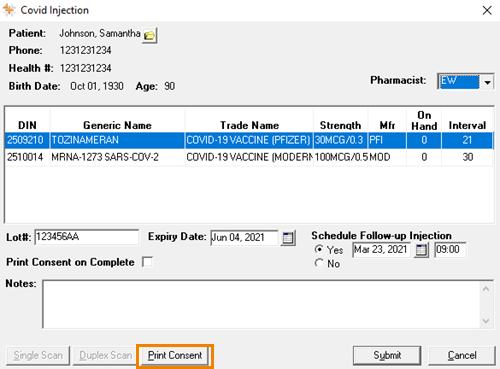
Task: Click the Mfr column header
Action: pos(387,120)
